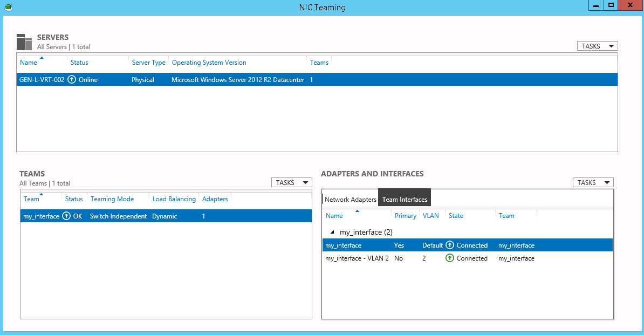Select the Team Interfaces tab
This screenshot has height=335, width=644.
point(404,198)
